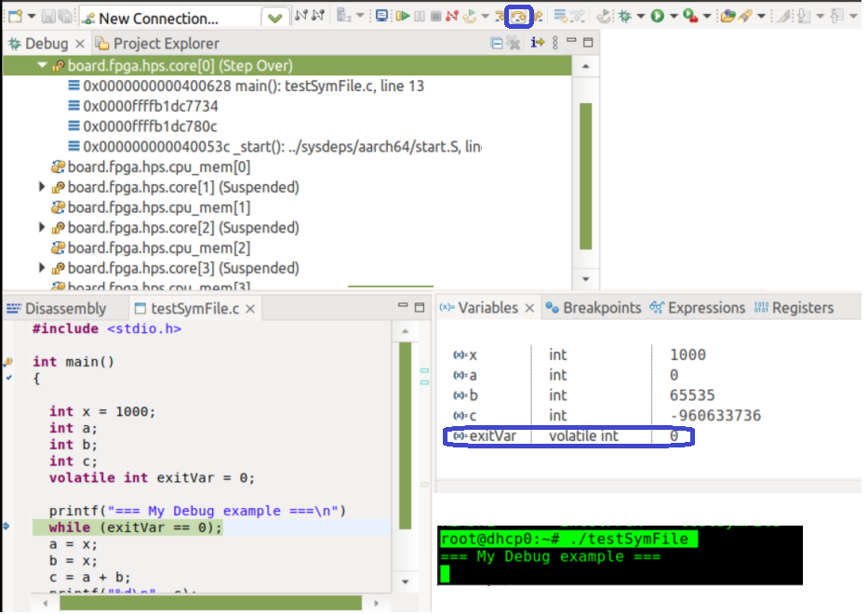
Task: Click the Suspend debug icon
Action: [x=420, y=16]
